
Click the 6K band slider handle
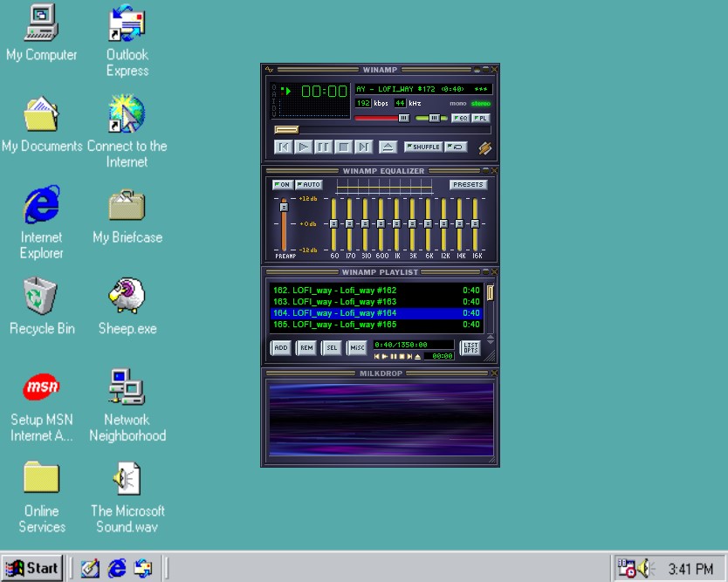[428, 223]
